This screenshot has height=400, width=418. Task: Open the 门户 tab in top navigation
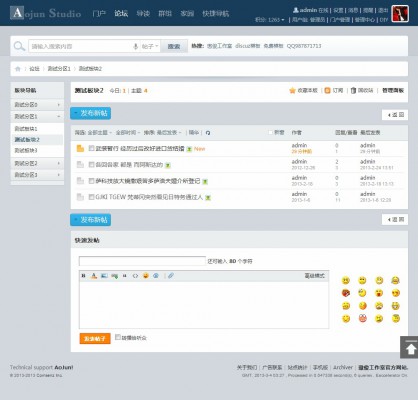pos(99,13)
